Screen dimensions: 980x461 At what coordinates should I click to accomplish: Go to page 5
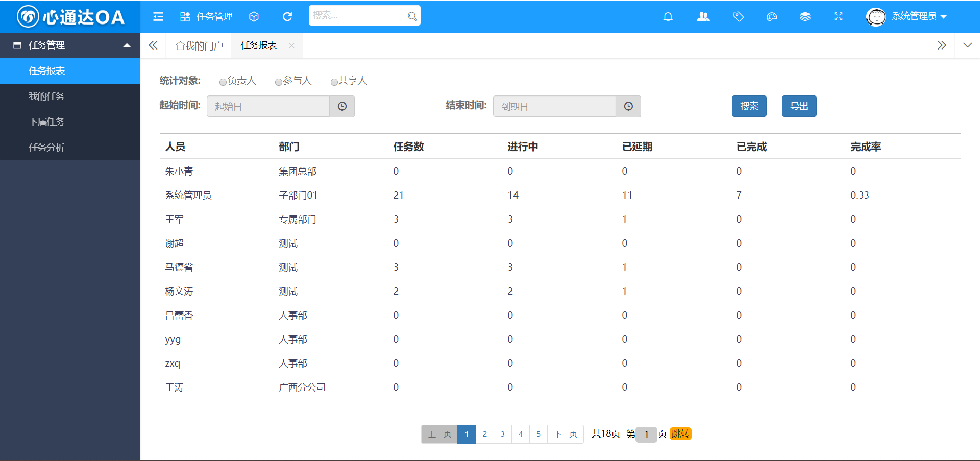click(538, 434)
